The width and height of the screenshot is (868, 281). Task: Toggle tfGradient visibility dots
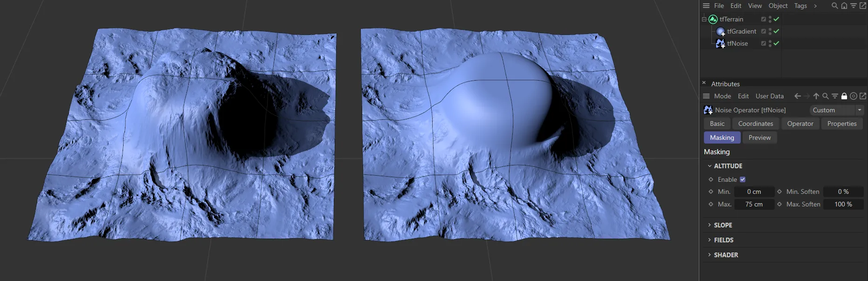pyautogui.click(x=770, y=31)
